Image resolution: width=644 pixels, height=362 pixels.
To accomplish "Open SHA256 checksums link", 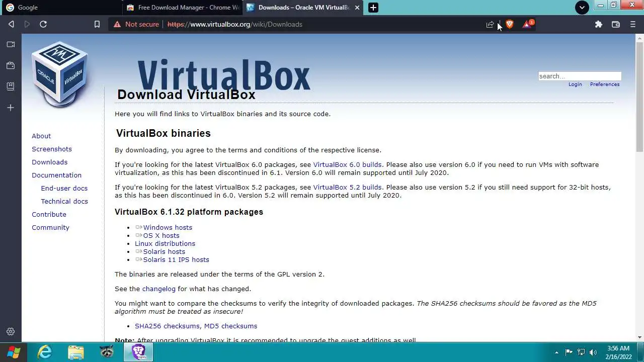I will click(167, 326).
